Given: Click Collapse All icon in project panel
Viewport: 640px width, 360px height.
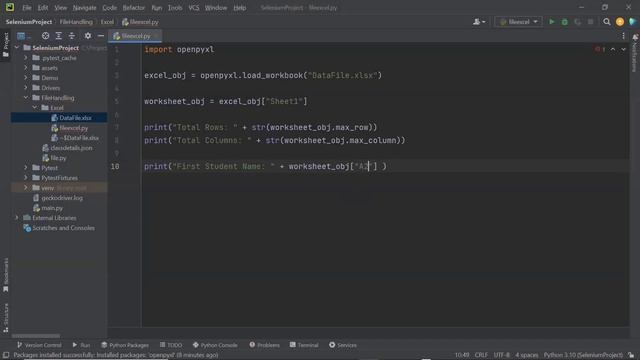Looking at the screenshot, I should coord(72,36).
